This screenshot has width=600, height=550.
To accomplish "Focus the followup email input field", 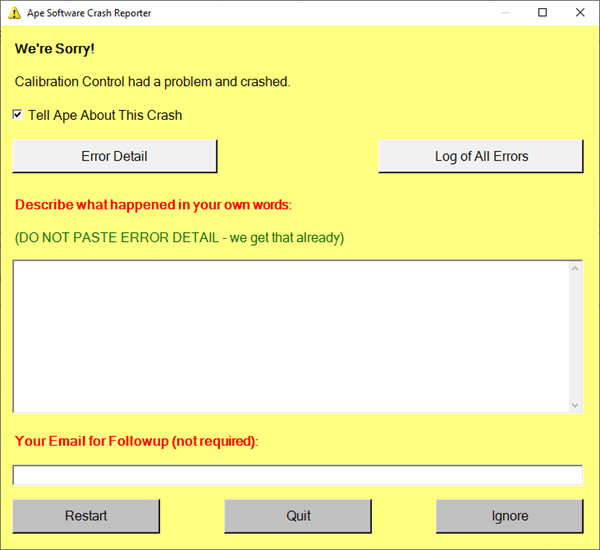I will [x=298, y=475].
